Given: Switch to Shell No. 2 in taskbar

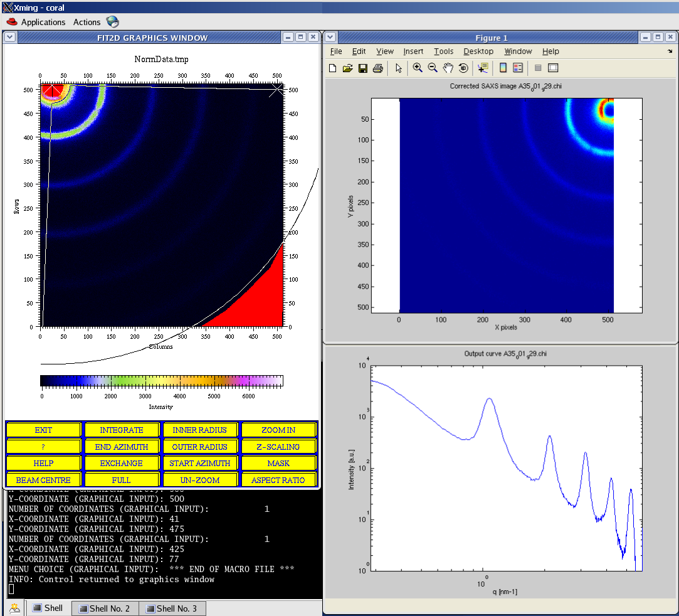Looking at the screenshot, I should tap(105, 608).
